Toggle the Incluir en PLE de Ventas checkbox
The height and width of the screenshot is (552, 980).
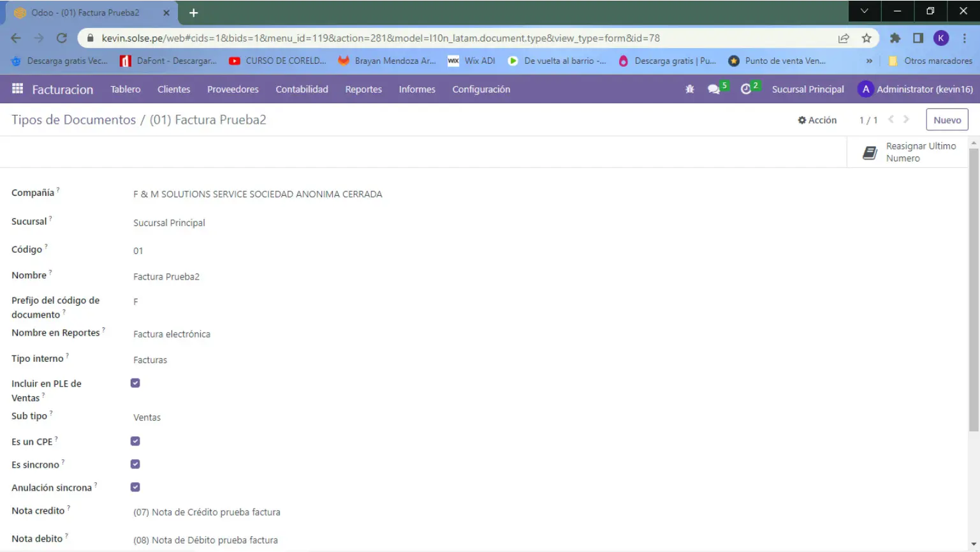[135, 383]
